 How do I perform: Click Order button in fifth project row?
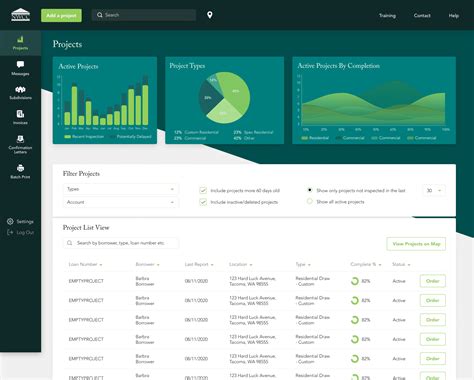(433, 358)
